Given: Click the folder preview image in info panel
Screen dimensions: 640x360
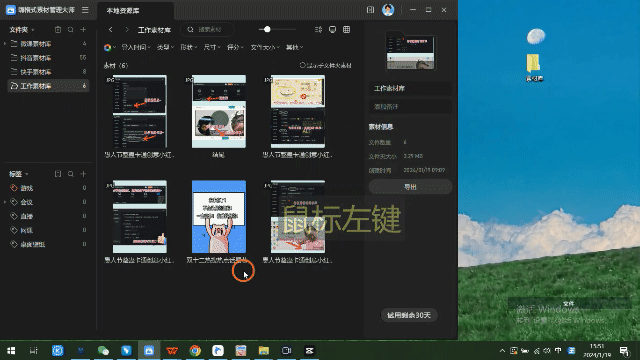Looking at the screenshot, I should 410,51.
